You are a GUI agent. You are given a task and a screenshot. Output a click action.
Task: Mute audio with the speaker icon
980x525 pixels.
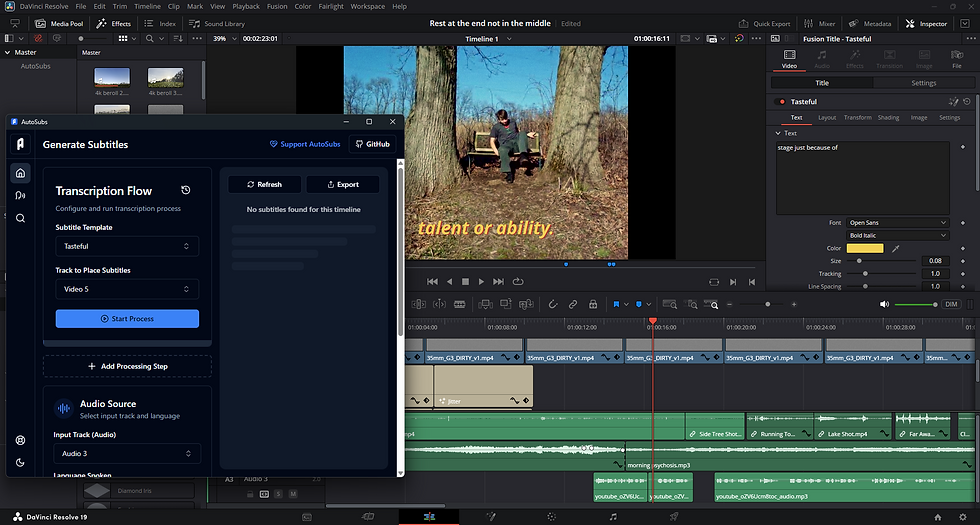point(883,304)
